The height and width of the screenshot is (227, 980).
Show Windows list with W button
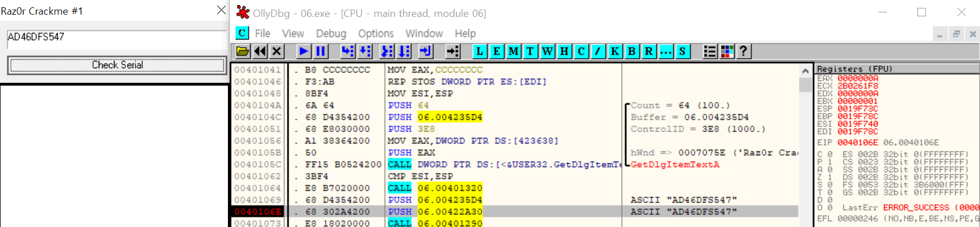547,52
